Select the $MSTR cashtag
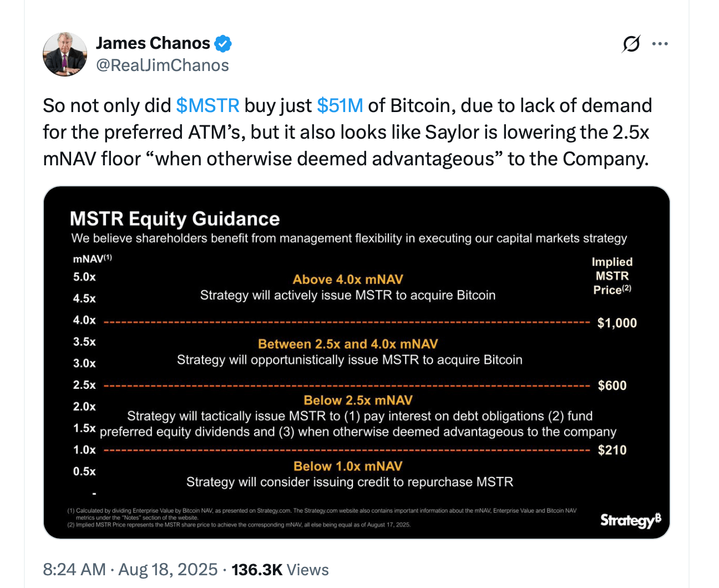This screenshot has height=588, width=719. pos(207,105)
